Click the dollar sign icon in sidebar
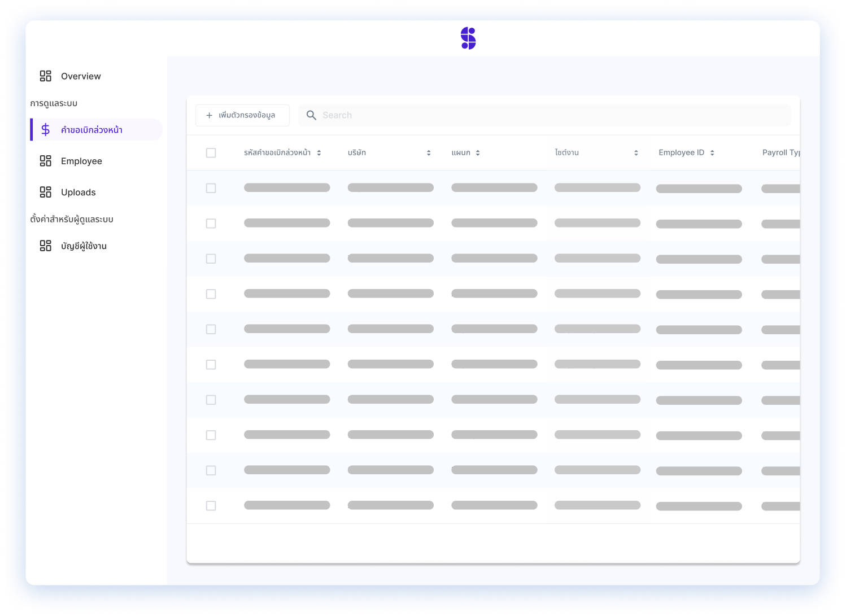846x616 pixels. point(46,130)
